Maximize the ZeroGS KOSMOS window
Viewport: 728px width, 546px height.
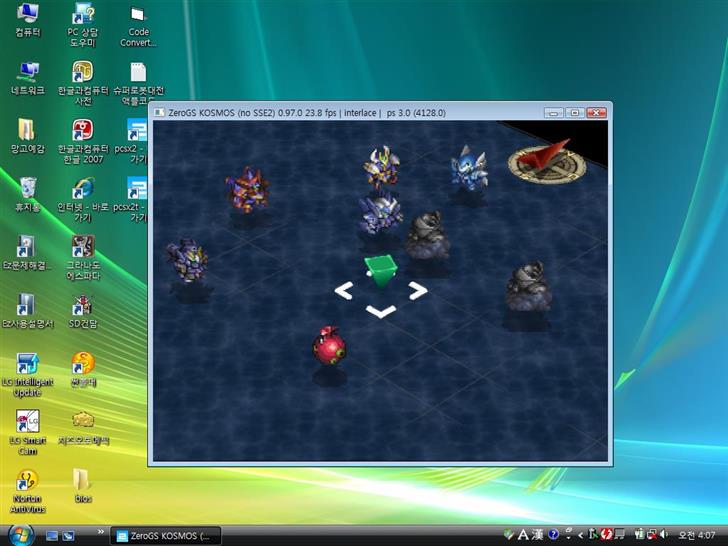point(575,113)
